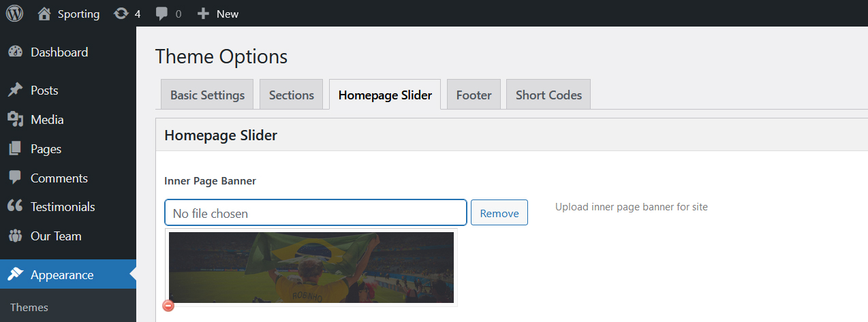Open the Short Codes tab
Image resolution: width=868 pixels, height=322 pixels.
point(548,95)
